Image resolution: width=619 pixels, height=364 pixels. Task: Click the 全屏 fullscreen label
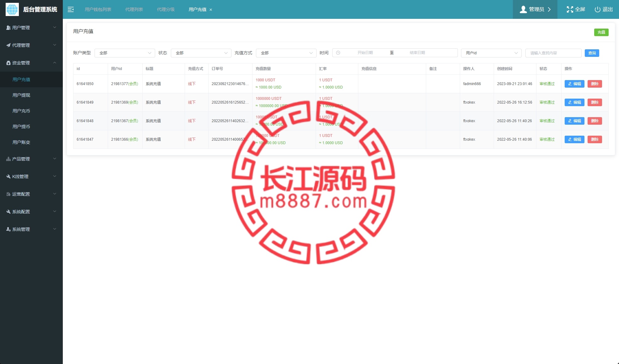(x=580, y=9)
